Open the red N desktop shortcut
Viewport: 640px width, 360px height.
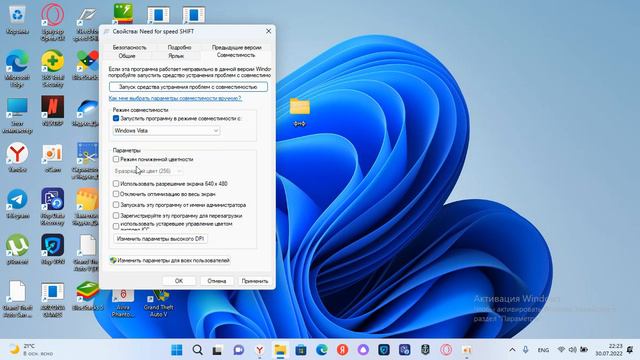point(53,110)
